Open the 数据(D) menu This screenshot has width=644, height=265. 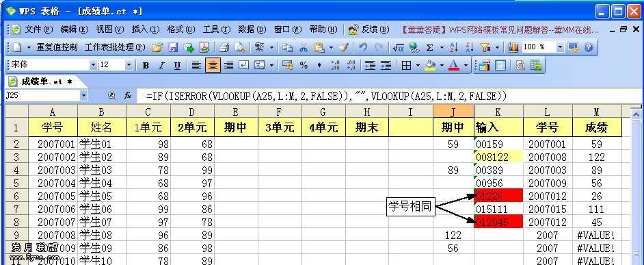(252, 29)
